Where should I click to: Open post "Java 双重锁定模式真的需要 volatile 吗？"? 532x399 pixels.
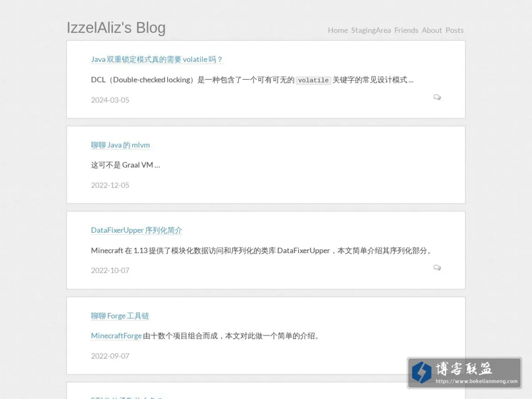pos(157,59)
